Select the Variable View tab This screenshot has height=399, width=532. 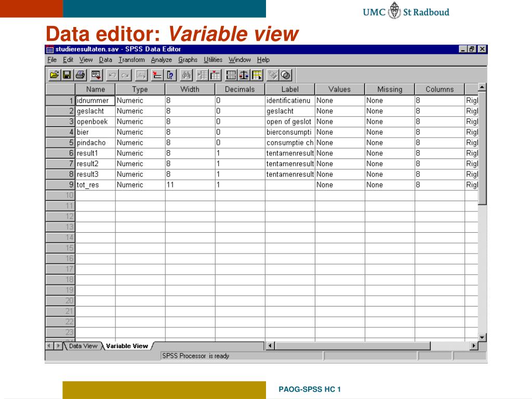point(127,346)
